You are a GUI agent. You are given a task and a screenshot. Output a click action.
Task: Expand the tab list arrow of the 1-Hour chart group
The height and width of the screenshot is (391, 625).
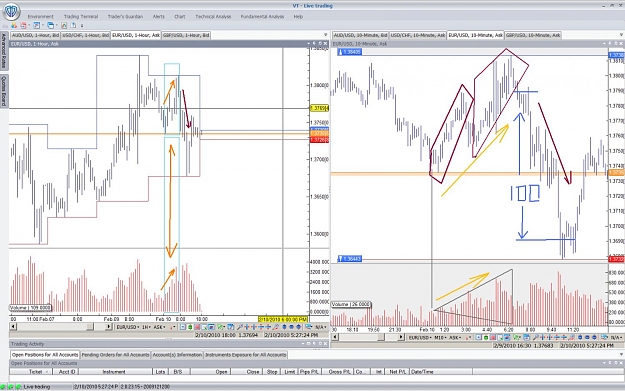[x=325, y=35]
